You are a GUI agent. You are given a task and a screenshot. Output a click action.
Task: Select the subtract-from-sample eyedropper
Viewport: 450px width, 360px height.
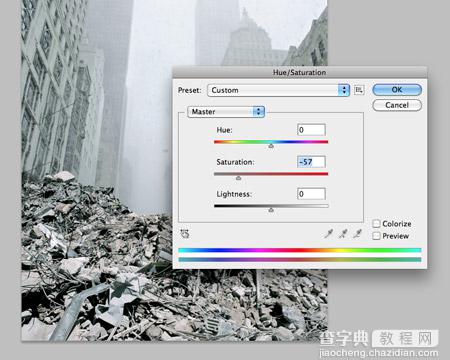tap(357, 234)
